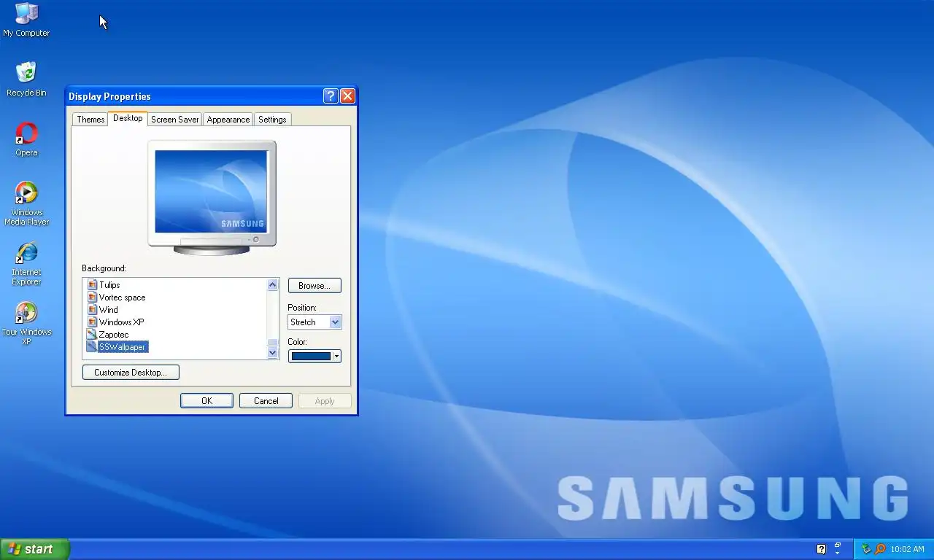Pick the Wind background entry

pyautogui.click(x=108, y=310)
